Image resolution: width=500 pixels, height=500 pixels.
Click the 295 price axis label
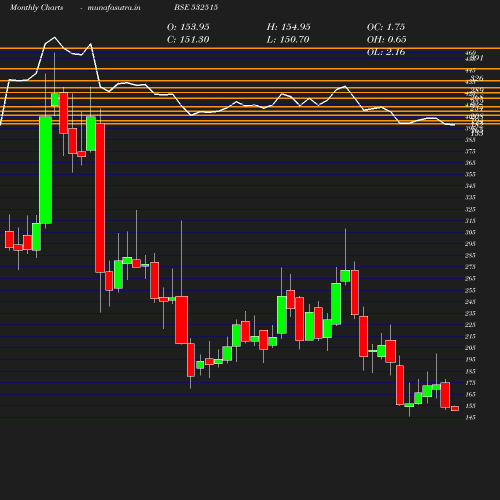coord(470,244)
